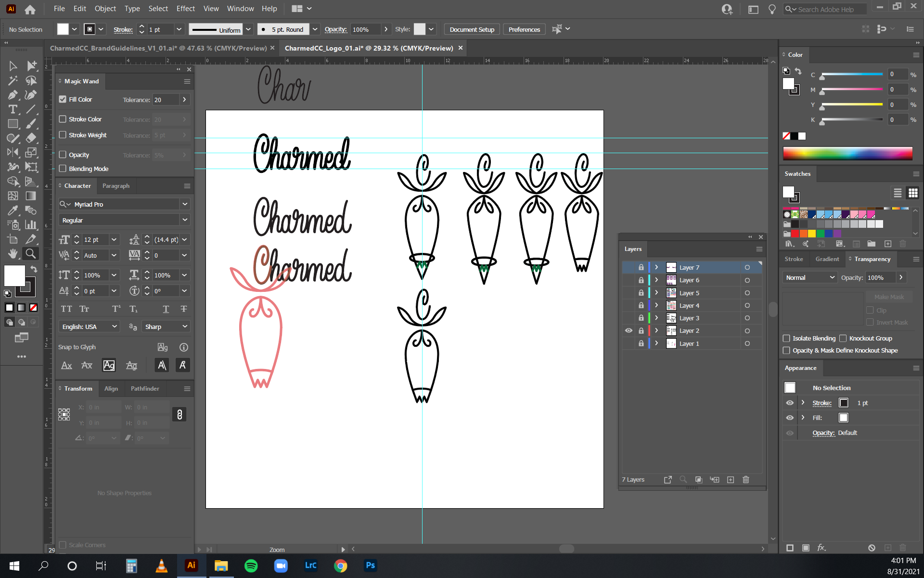924x578 pixels.
Task: Select the Zoom tool
Action: 31,254
